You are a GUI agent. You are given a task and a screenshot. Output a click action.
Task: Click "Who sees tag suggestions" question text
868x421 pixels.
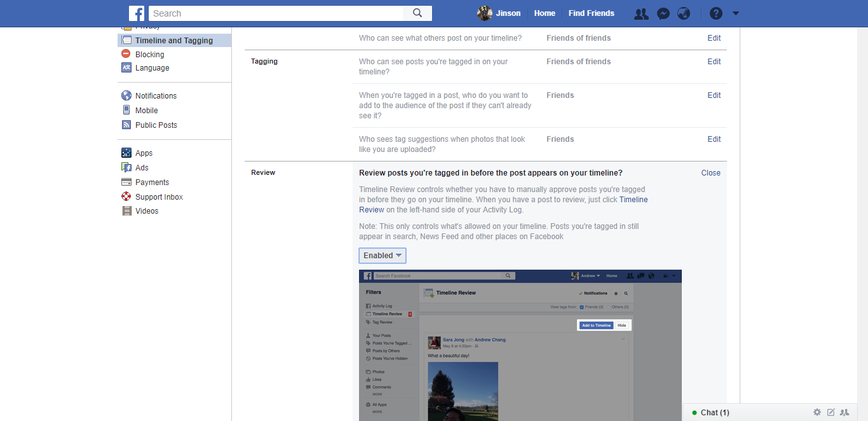click(x=442, y=144)
